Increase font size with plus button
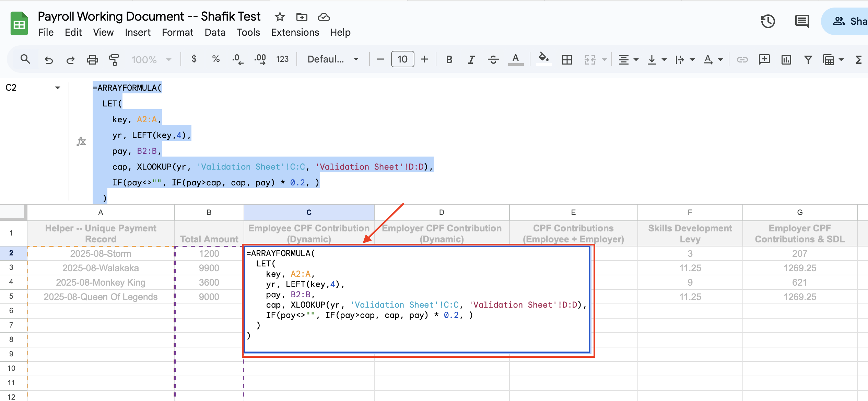868x401 pixels. tap(424, 59)
